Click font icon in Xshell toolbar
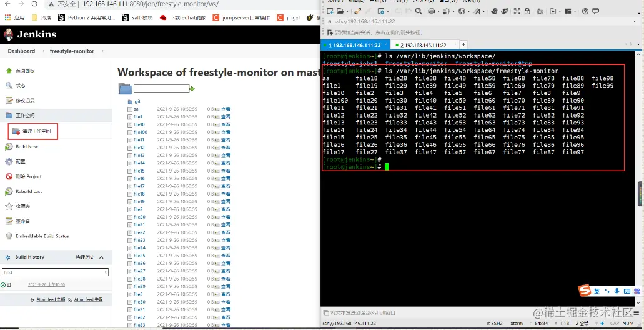This screenshot has height=330, width=644. (477, 11)
